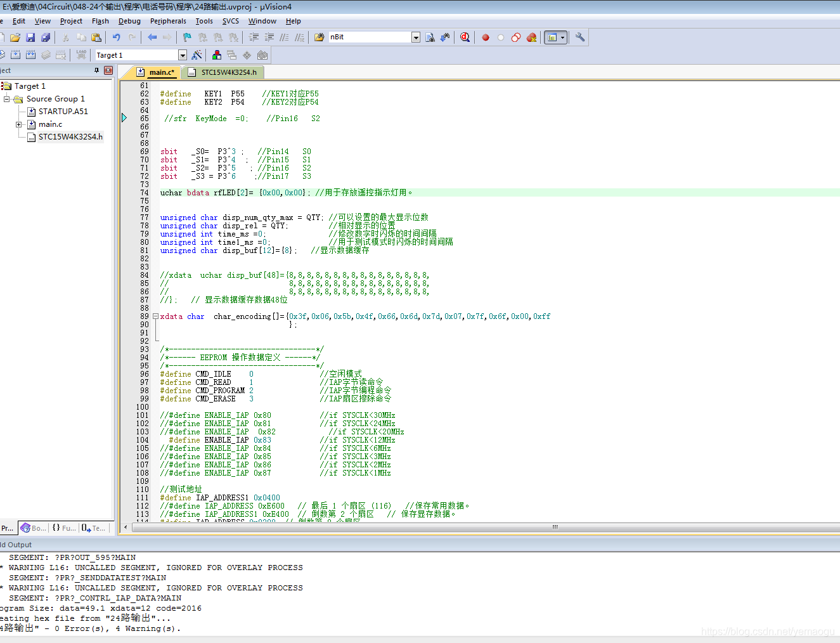Switch to Templates panel tab
This screenshot has height=643, width=840.
[x=93, y=528]
